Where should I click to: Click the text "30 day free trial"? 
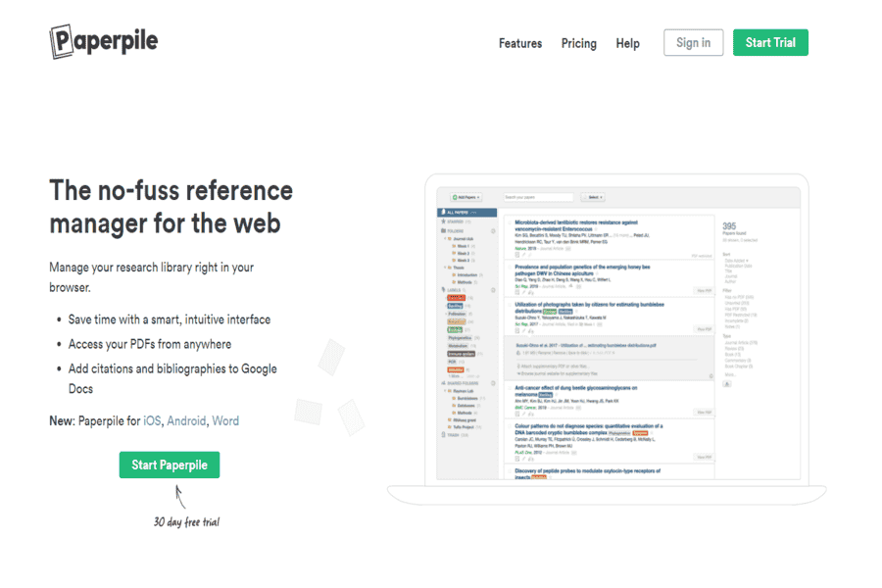tap(187, 522)
